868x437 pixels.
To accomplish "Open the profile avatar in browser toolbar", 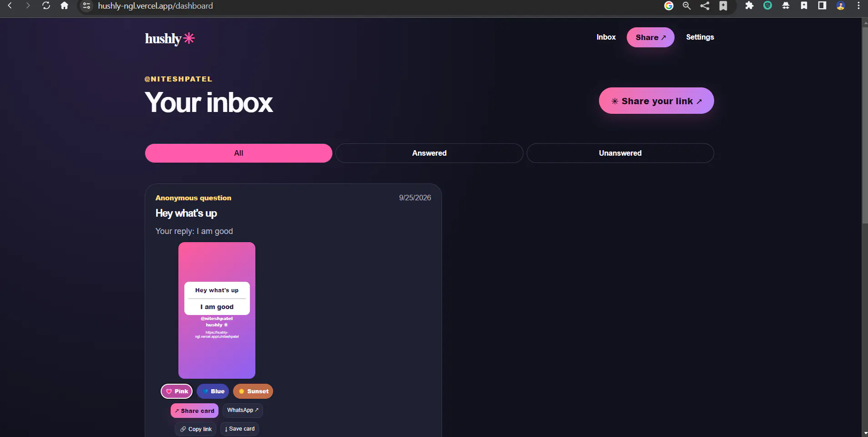I will pyautogui.click(x=840, y=5).
